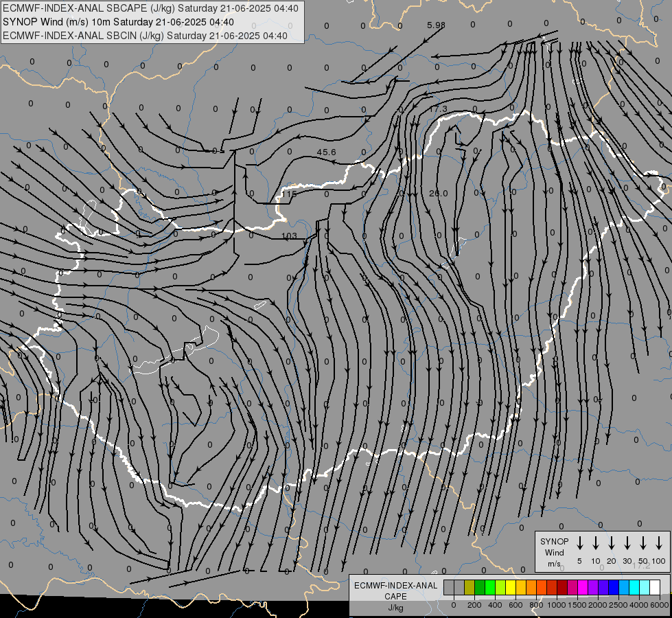The width and height of the screenshot is (672, 618).
Task: Pick the yellow-green CAPE legend swatch
Action: [500, 588]
